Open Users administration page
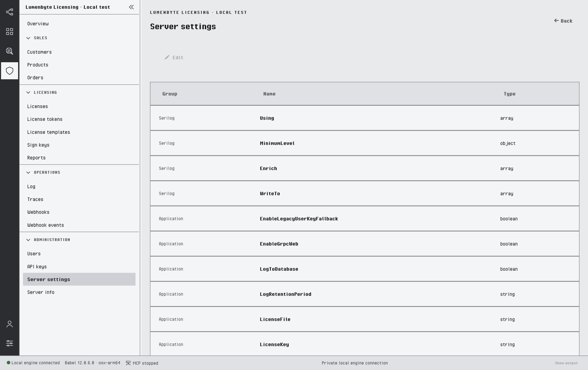Image resolution: width=588 pixels, height=370 pixels. [34, 254]
